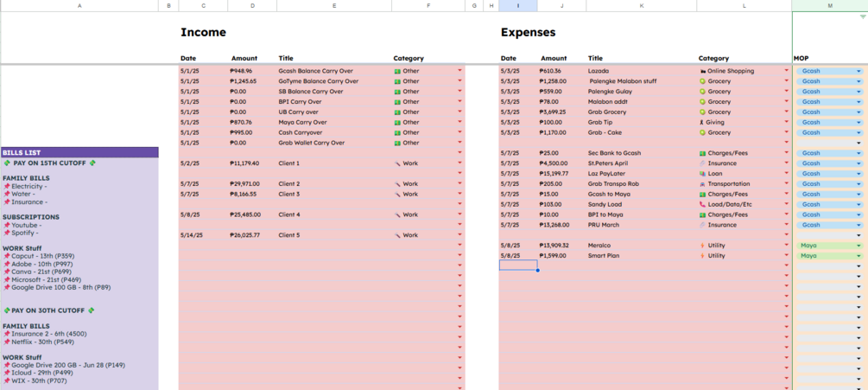Screen dimensions: 868x390
Task: Open Maya MOP dropdown for Meralco row
Action: [858, 246]
